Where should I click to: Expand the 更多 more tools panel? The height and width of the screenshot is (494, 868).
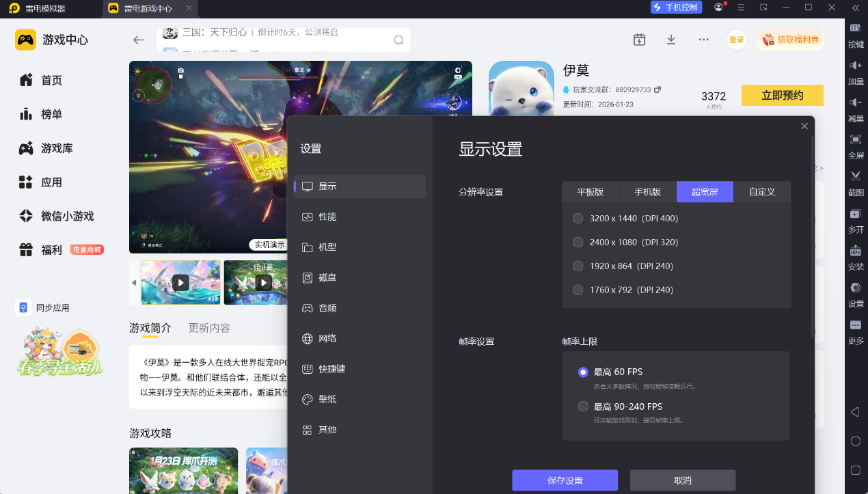[x=855, y=325]
